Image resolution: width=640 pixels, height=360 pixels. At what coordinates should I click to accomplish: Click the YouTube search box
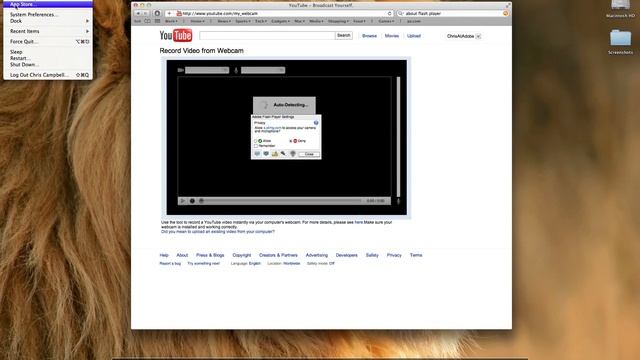click(x=267, y=36)
